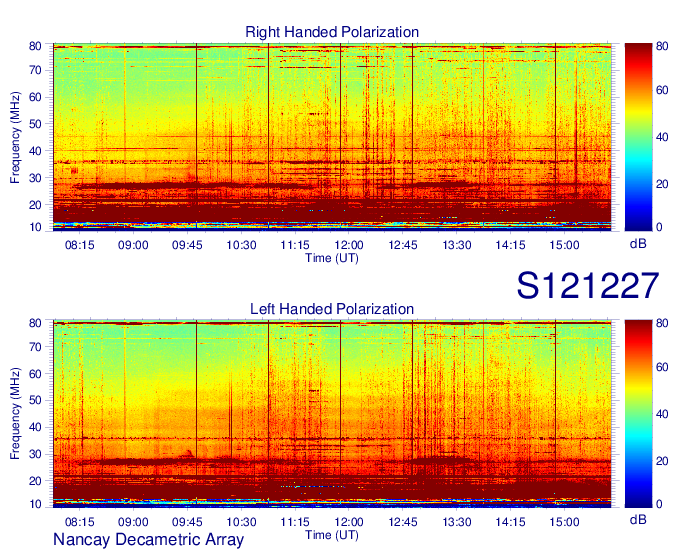Click the "Left Handed Polarization" plot title
This screenshot has height=552, width=680.
point(332,309)
